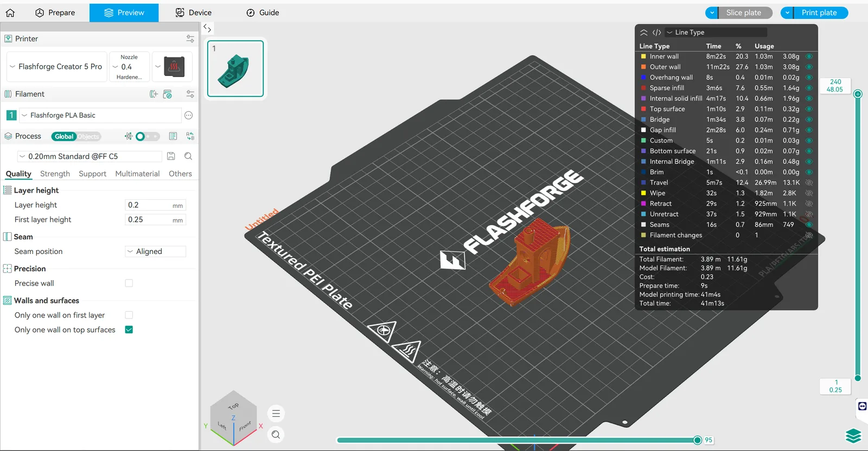This screenshot has height=451, width=868.
Task: Open the Seam position Aligned dropdown
Action: pos(156,252)
